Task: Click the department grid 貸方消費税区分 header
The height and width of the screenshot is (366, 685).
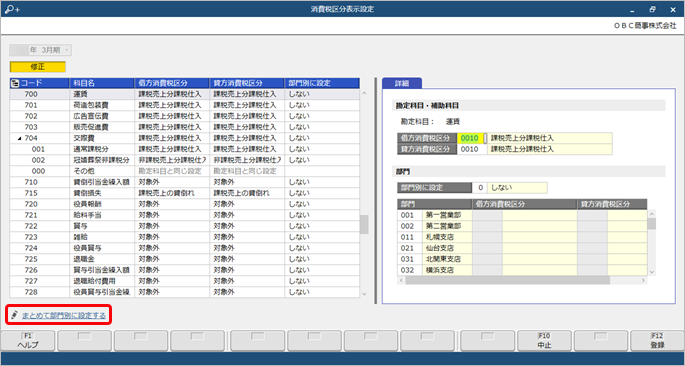Action: [612, 204]
